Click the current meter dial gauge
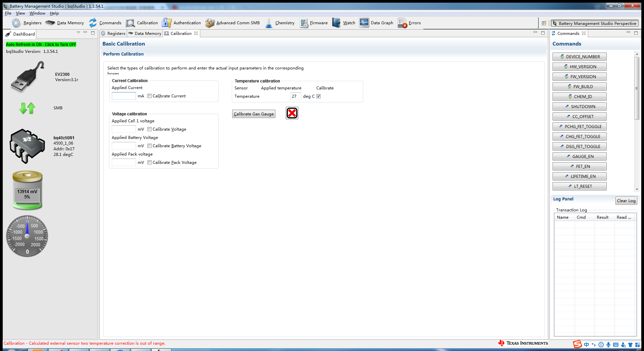 [x=27, y=236]
